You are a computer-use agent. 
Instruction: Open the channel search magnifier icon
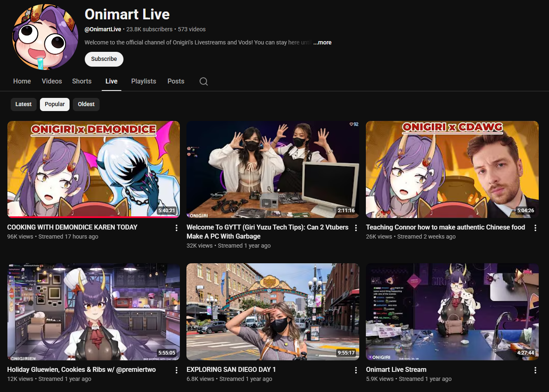pyautogui.click(x=204, y=81)
